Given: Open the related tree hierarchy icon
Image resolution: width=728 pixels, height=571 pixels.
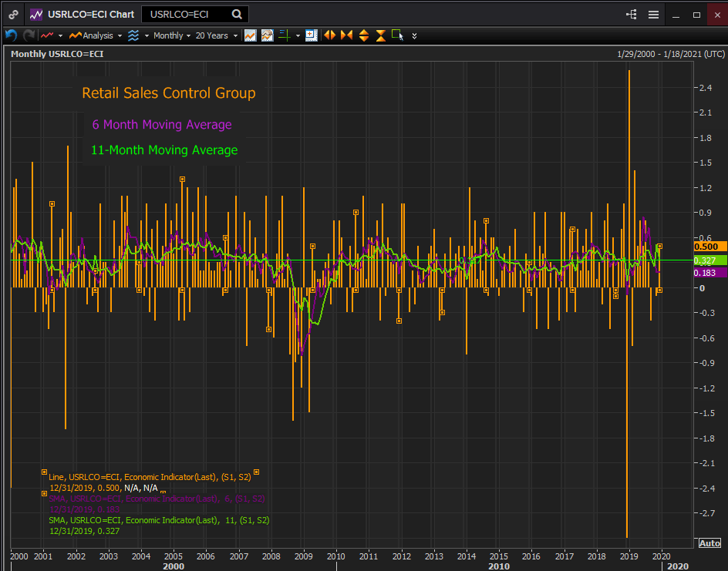Looking at the screenshot, I should click(632, 15).
